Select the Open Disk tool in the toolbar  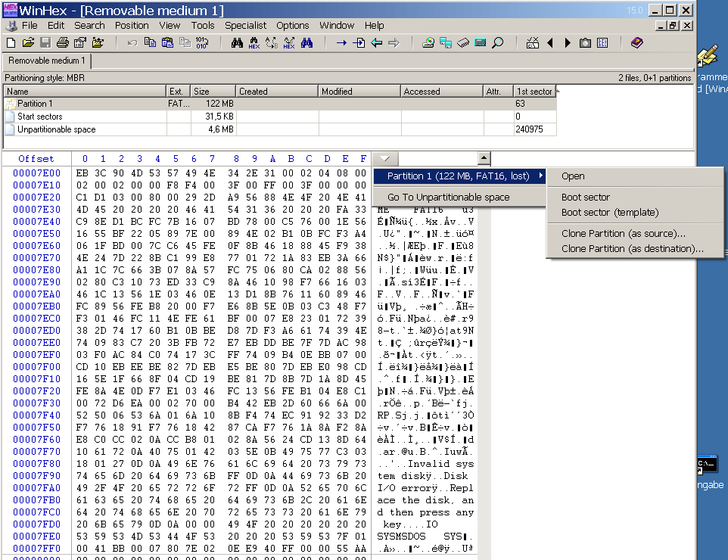(428, 42)
